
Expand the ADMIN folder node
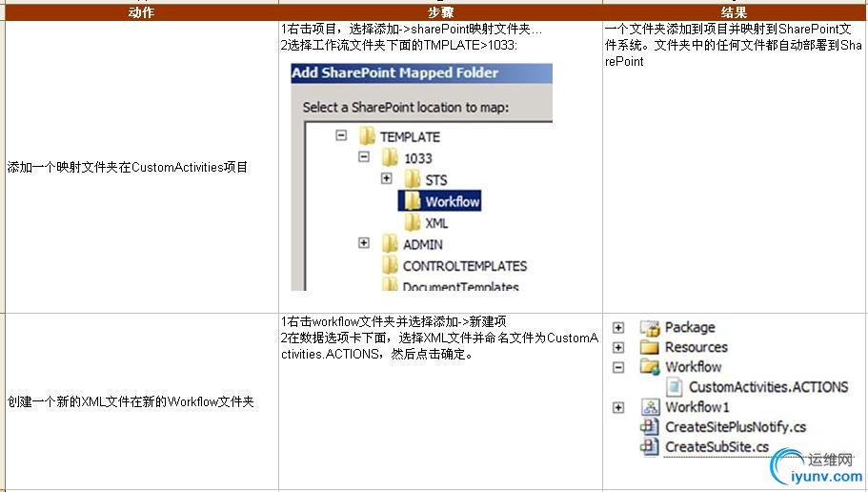click(364, 243)
